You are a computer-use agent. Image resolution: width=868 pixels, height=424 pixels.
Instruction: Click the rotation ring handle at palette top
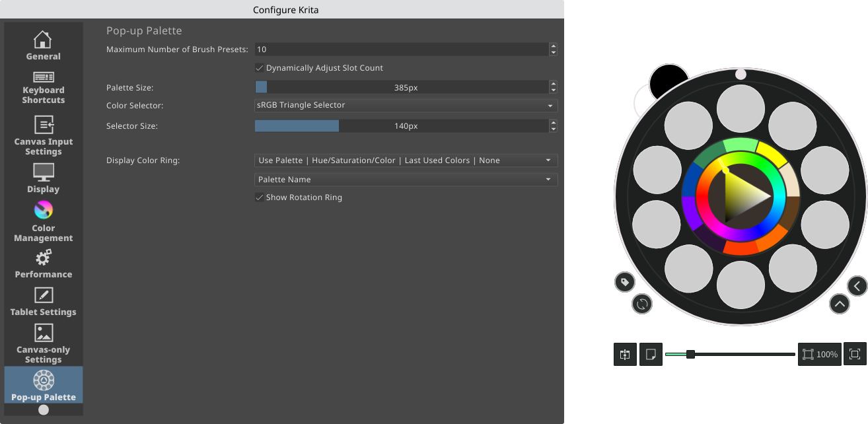[741, 74]
